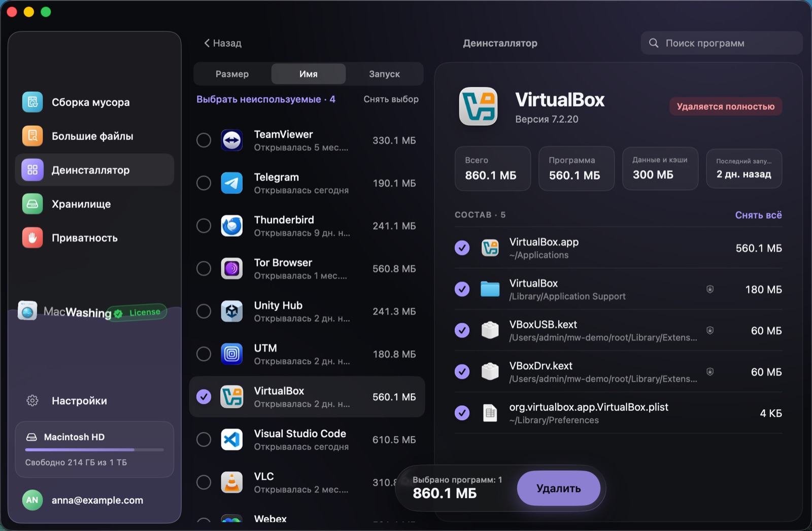
Task: Check the TeamViewer selection circle
Action: (x=204, y=140)
